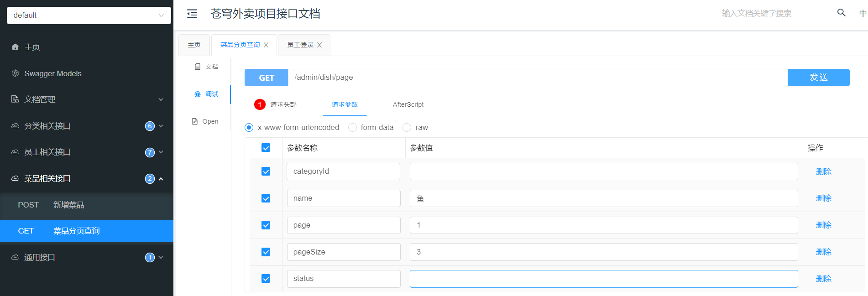Delete the status parameter row

(824, 279)
